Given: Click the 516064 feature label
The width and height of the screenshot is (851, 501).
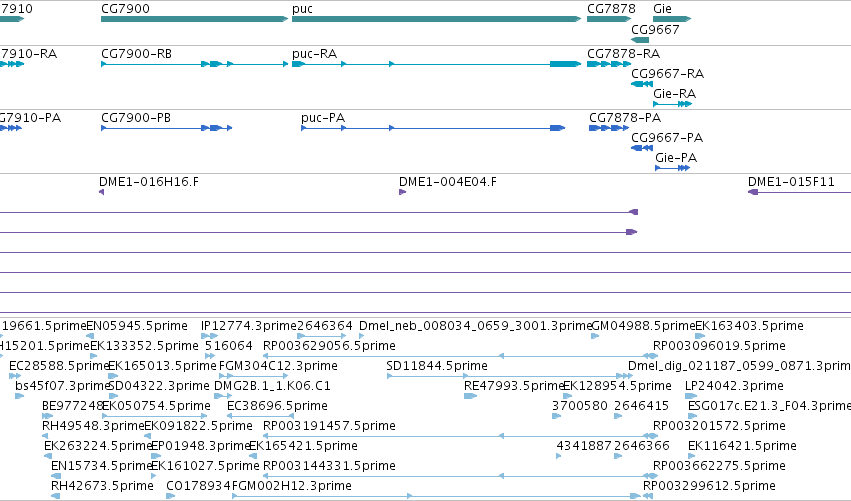Looking at the screenshot, I should click(x=228, y=346).
